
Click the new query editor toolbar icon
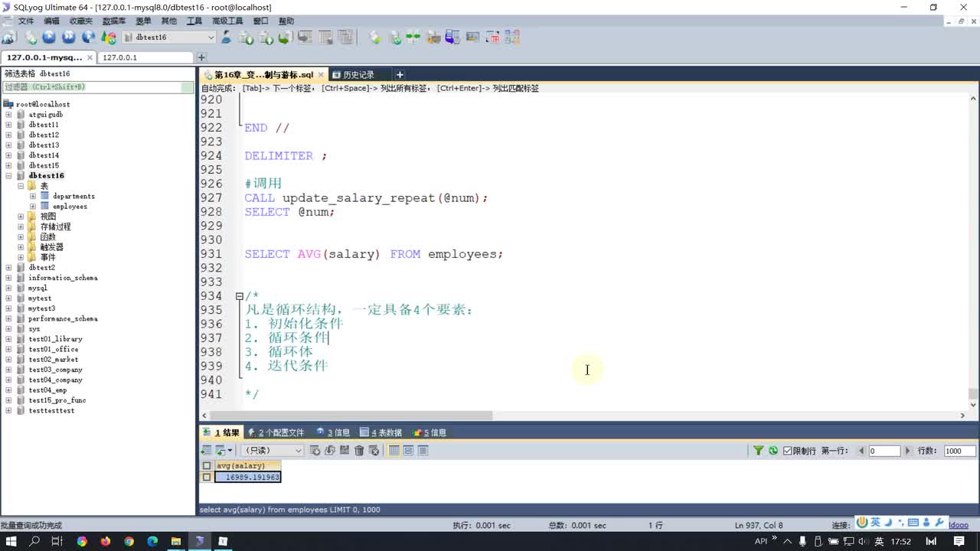[31, 37]
